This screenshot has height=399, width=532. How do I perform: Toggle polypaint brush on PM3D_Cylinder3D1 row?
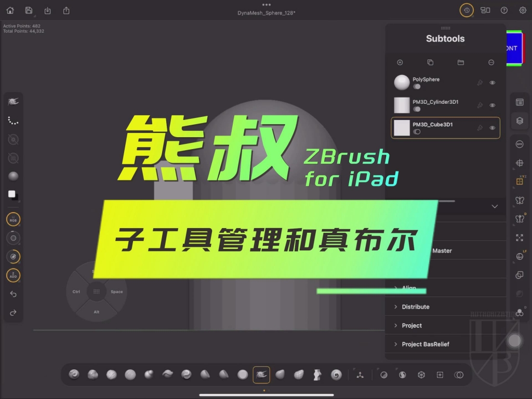click(480, 105)
